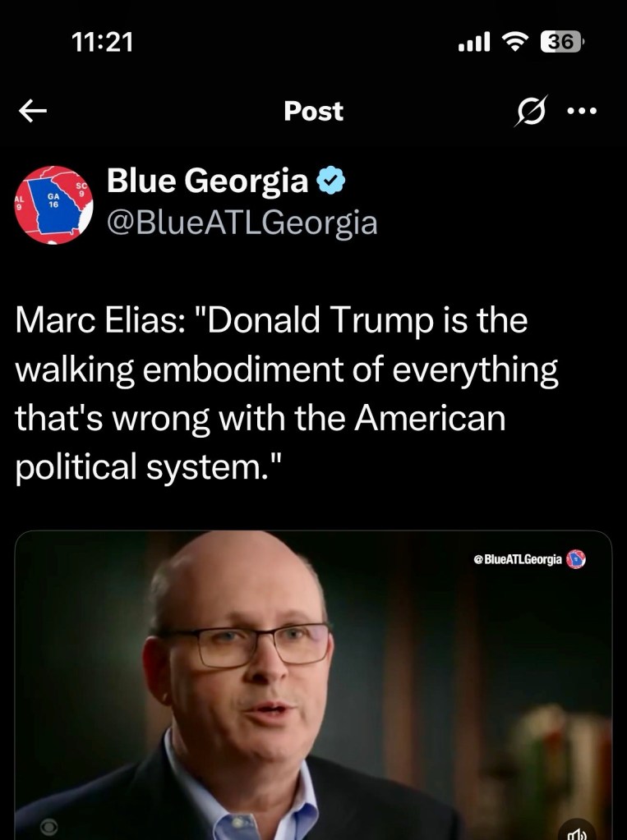Tap the Post header title

[313, 111]
